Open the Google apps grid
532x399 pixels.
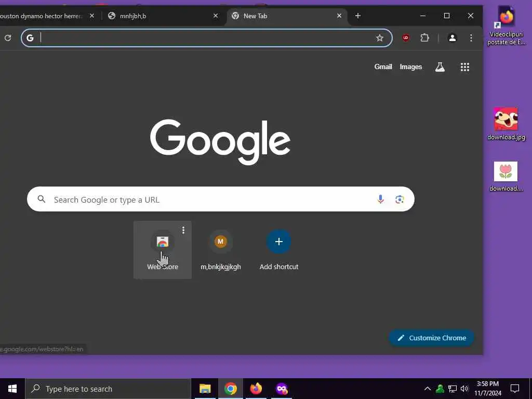(465, 67)
